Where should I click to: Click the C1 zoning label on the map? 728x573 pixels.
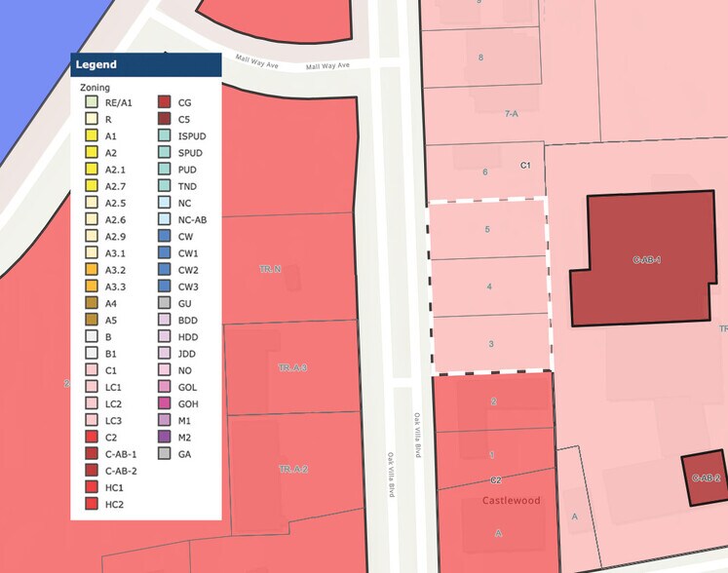click(x=525, y=166)
